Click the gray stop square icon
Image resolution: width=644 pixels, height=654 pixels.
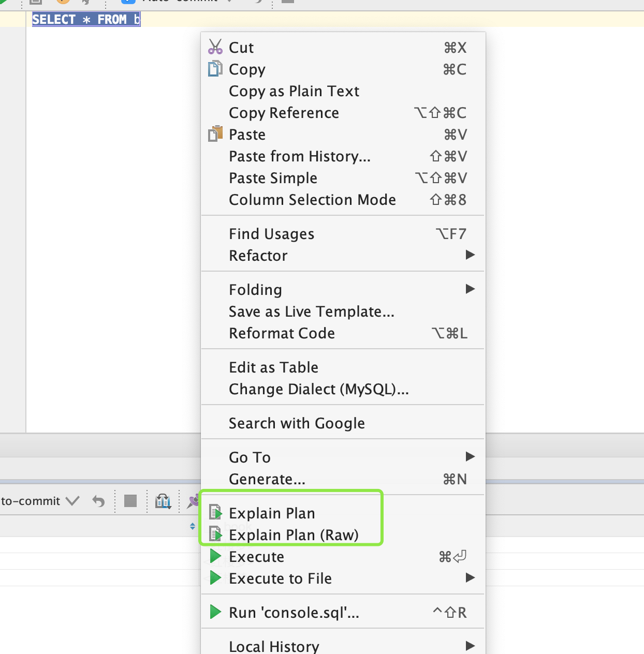(x=130, y=501)
